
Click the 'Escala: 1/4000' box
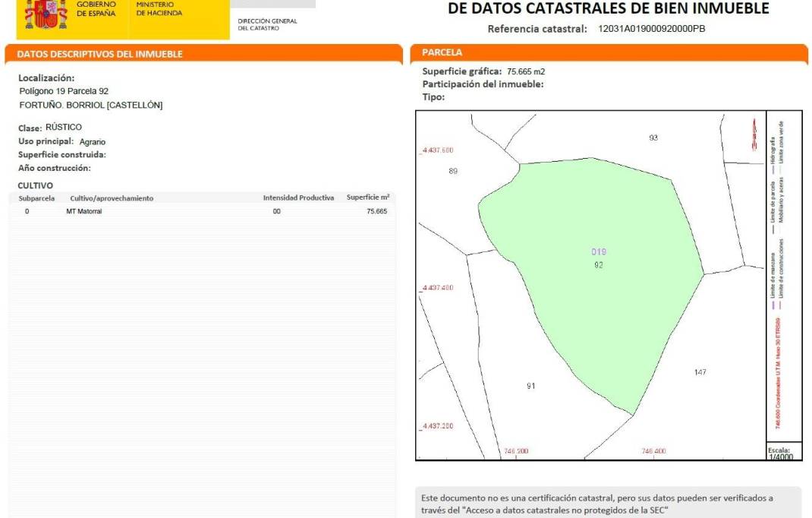click(783, 452)
